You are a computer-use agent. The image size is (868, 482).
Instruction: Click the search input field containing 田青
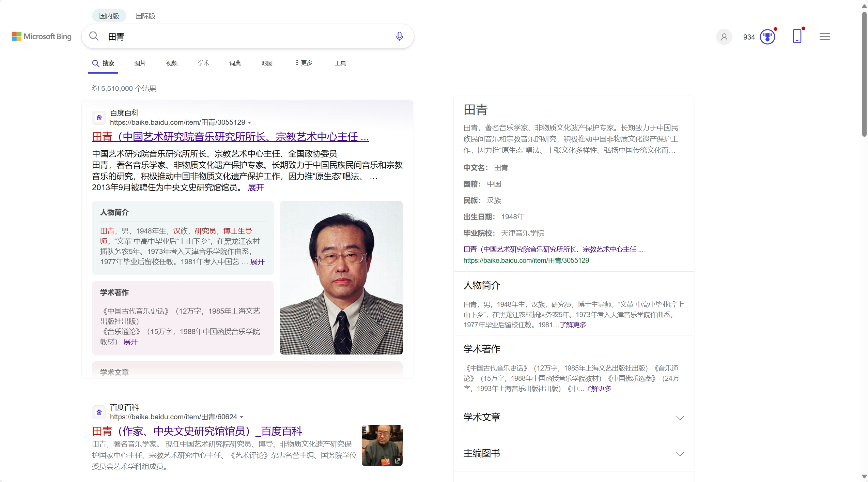point(248,36)
